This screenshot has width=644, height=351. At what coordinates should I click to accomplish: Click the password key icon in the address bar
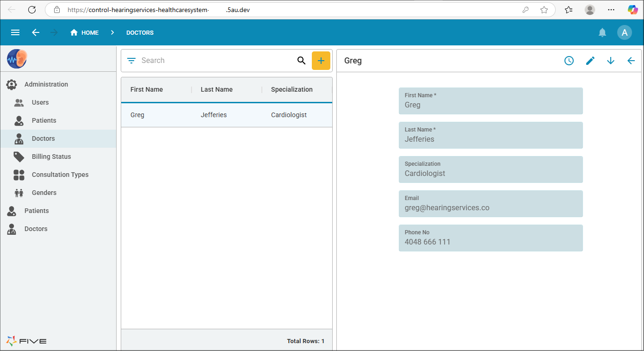526,10
